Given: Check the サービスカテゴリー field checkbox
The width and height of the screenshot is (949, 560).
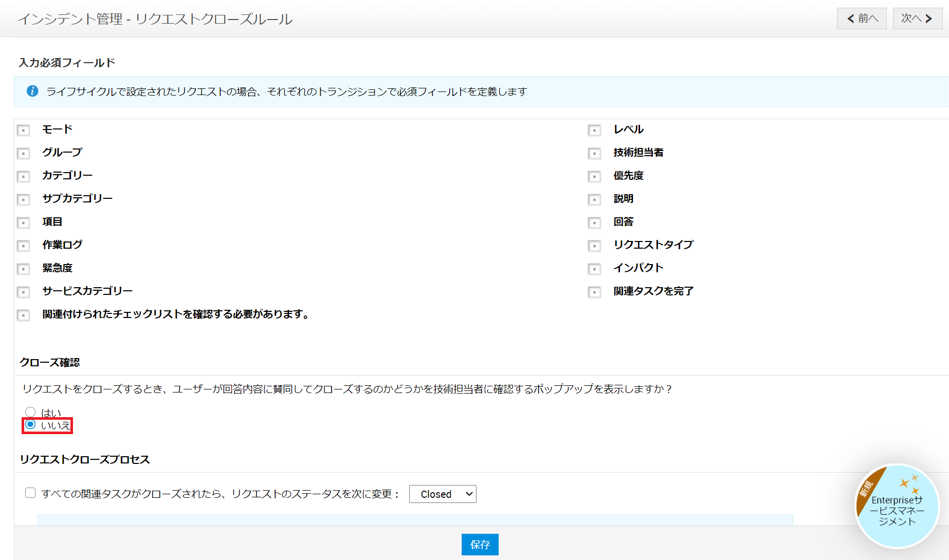Looking at the screenshot, I should pyautogui.click(x=24, y=292).
